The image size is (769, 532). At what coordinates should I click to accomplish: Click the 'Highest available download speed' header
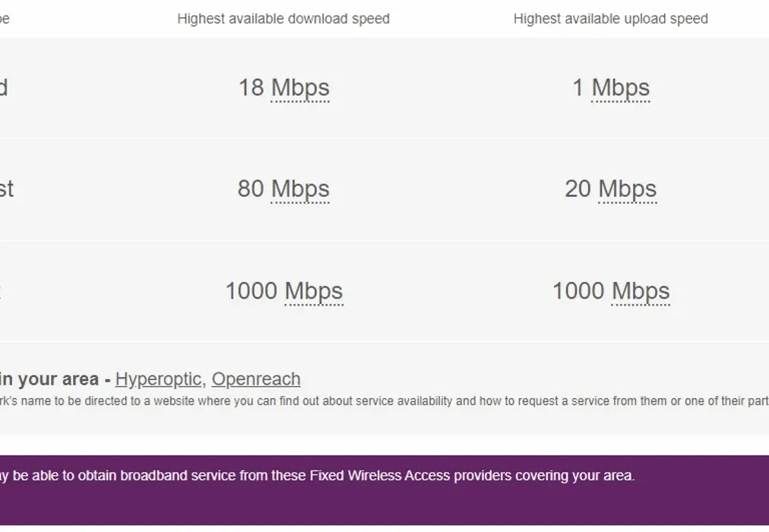tap(283, 19)
